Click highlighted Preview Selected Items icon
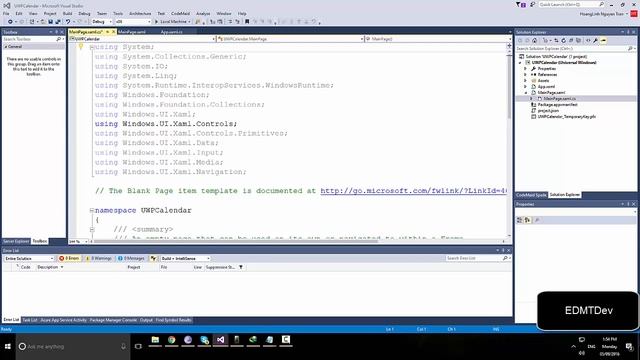 (603, 40)
